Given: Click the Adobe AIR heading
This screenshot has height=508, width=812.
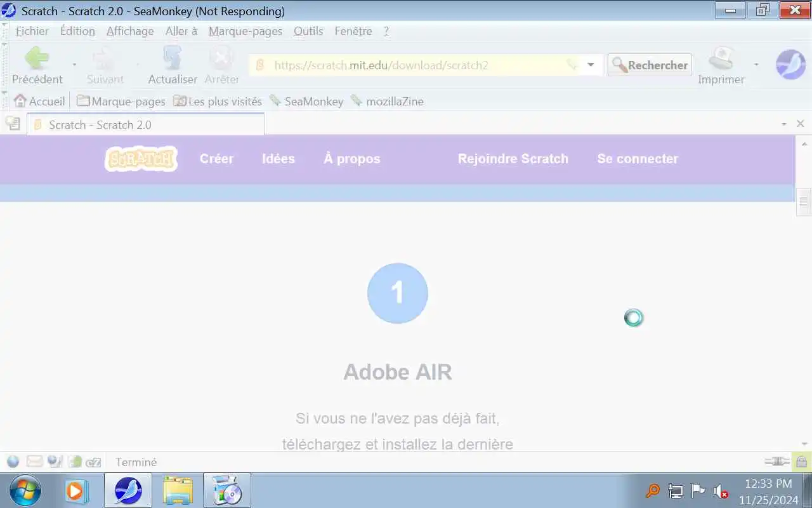Looking at the screenshot, I should click(398, 372).
